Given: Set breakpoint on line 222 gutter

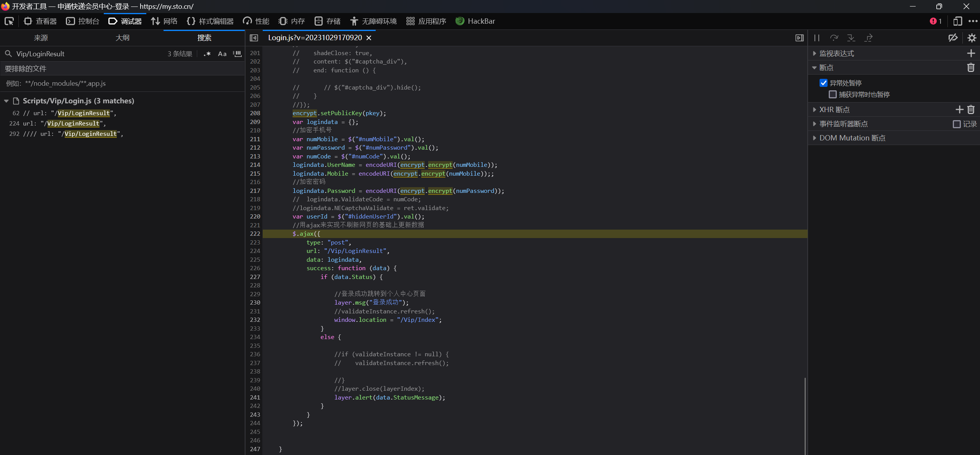Looking at the screenshot, I should (x=255, y=234).
